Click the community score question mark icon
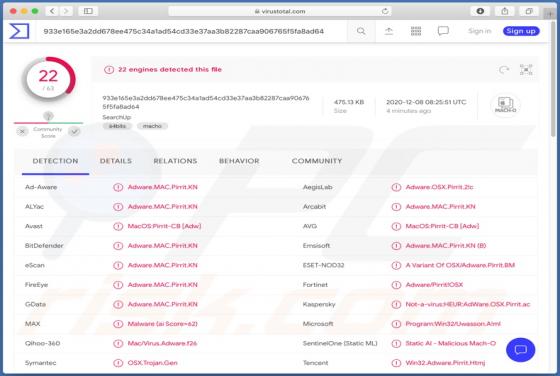This screenshot has width=560, height=376. coord(48,116)
